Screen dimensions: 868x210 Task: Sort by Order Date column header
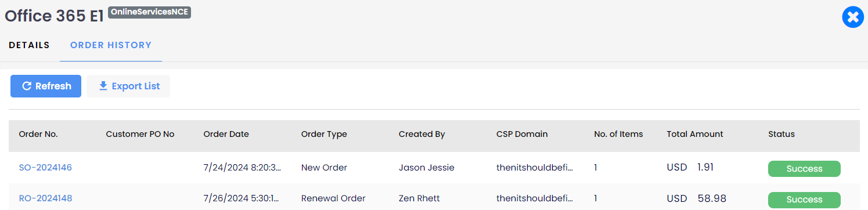click(226, 134)
